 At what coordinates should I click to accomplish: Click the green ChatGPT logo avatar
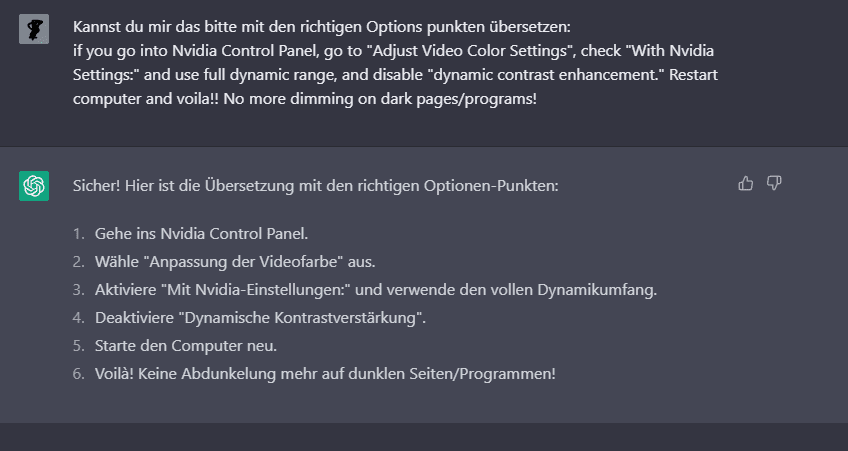click(x=34, y=186)
